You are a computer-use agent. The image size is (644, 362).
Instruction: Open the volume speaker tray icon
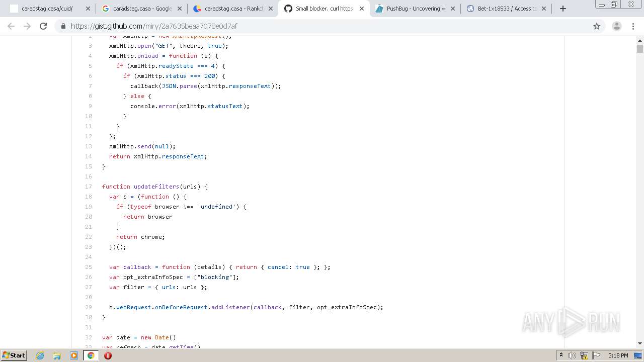(572, 355)
